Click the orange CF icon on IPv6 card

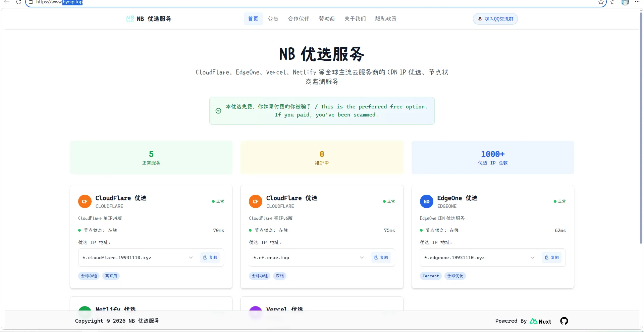(256, 201)
